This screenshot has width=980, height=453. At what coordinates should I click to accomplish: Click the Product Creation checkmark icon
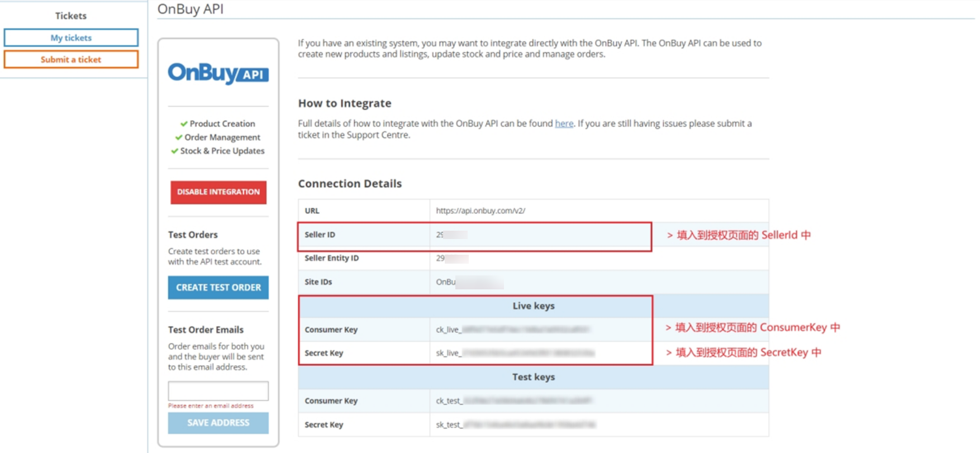tap(184, 123)
